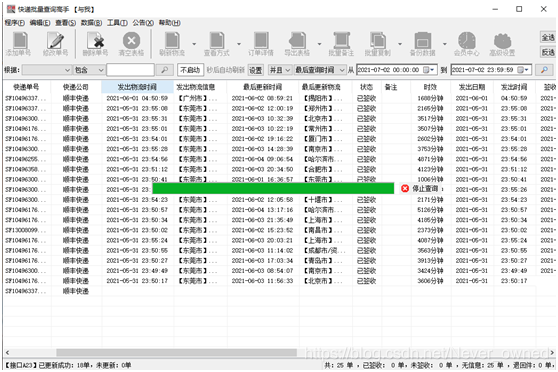Open the 程序(F) menu
This screenshot has height=372, width=558.
pos(15,23)
